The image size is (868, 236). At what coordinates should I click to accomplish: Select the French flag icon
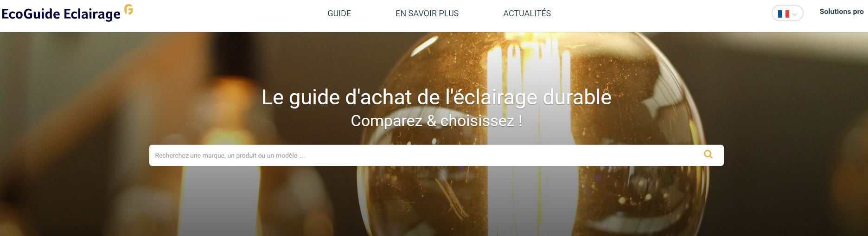click(x=783, y=14)
